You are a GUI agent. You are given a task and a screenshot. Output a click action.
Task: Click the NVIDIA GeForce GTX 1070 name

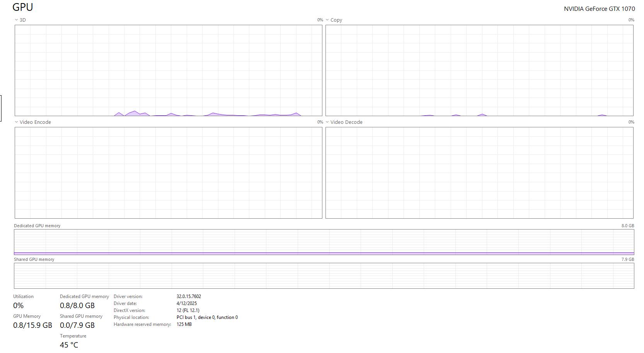pos(599,9)
